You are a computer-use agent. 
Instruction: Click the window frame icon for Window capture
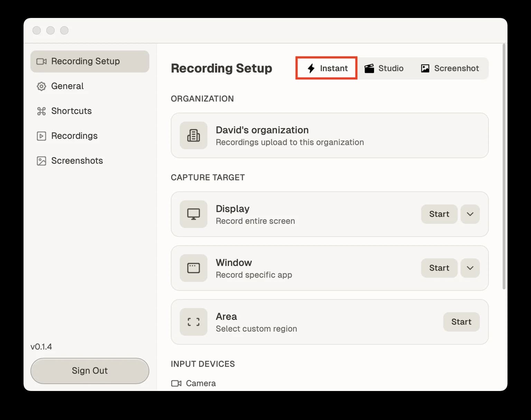(193, 268)
